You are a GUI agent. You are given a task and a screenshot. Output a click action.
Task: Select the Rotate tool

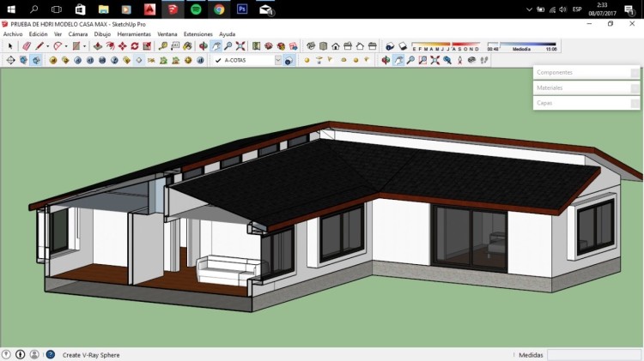135,46
